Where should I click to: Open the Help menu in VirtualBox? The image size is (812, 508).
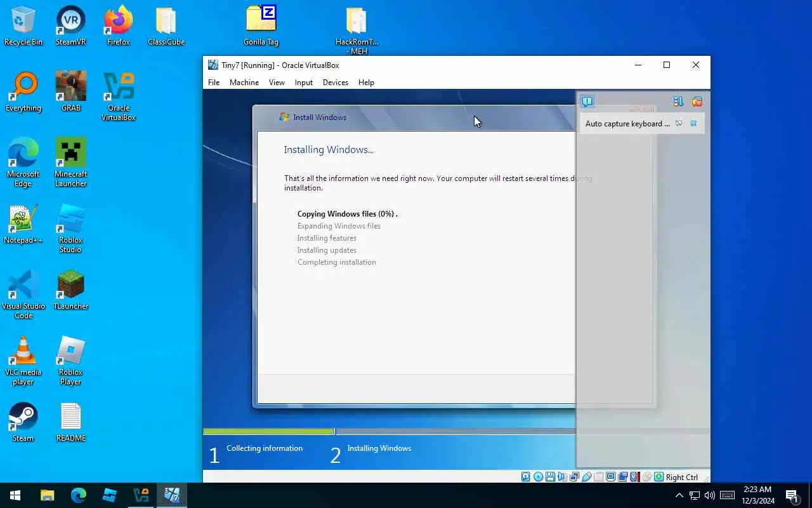point(366,83)
